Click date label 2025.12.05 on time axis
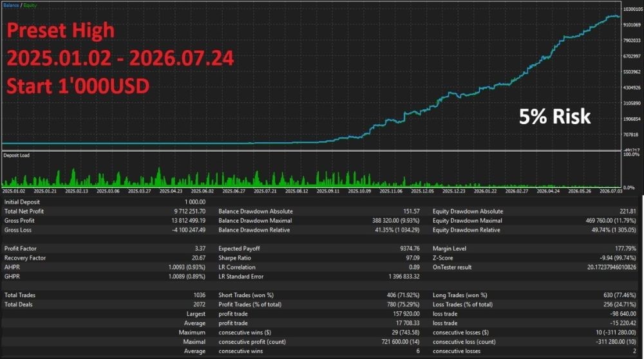 (422, 191)
